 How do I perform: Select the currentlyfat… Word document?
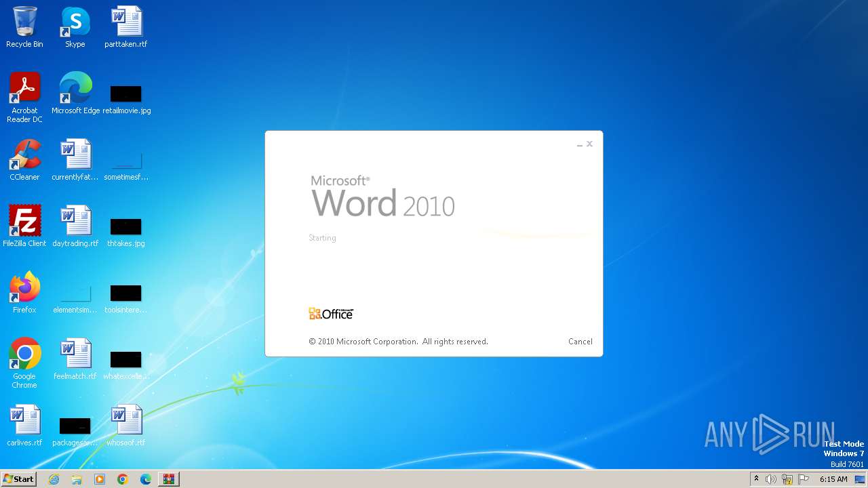75,160
